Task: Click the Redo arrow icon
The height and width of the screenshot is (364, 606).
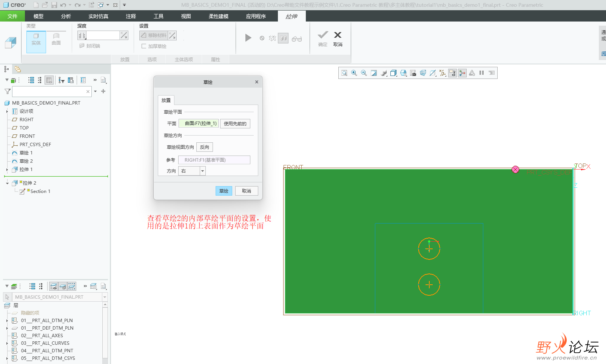Action: (x=77, y=5)
